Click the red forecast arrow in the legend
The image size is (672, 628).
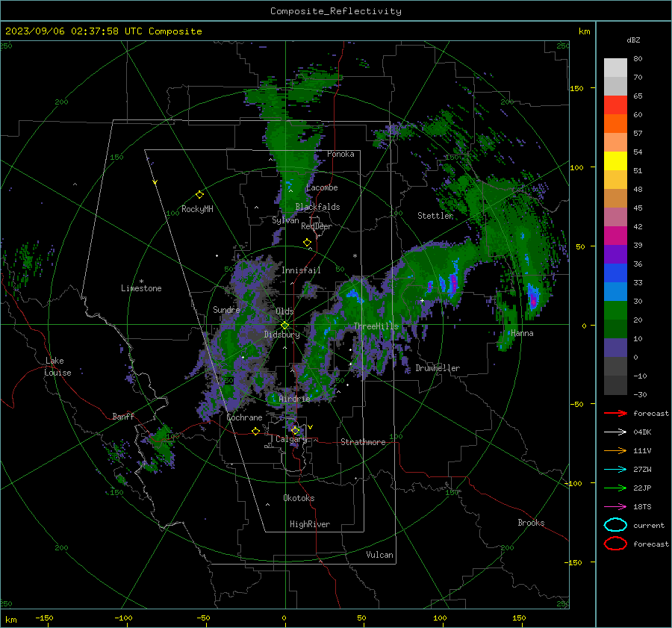615,413
